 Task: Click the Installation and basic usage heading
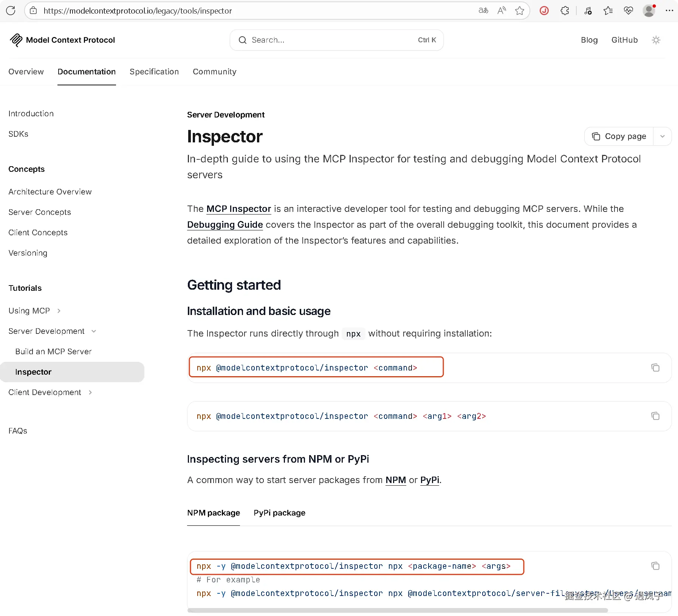[259, 311]
